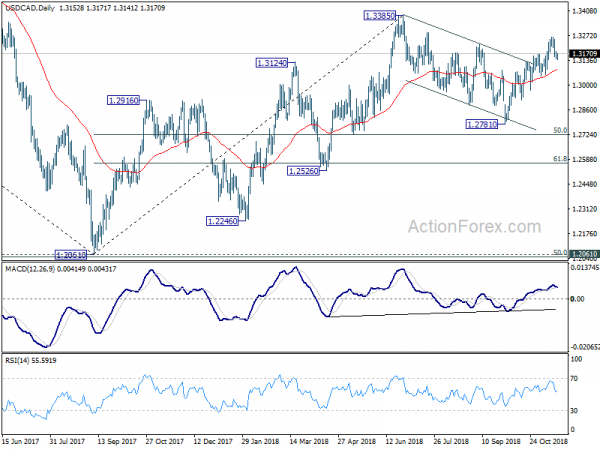The image size is (600, 450).
Task: Click the 13 Sep 2017 date label
Action: coord(117,441)
